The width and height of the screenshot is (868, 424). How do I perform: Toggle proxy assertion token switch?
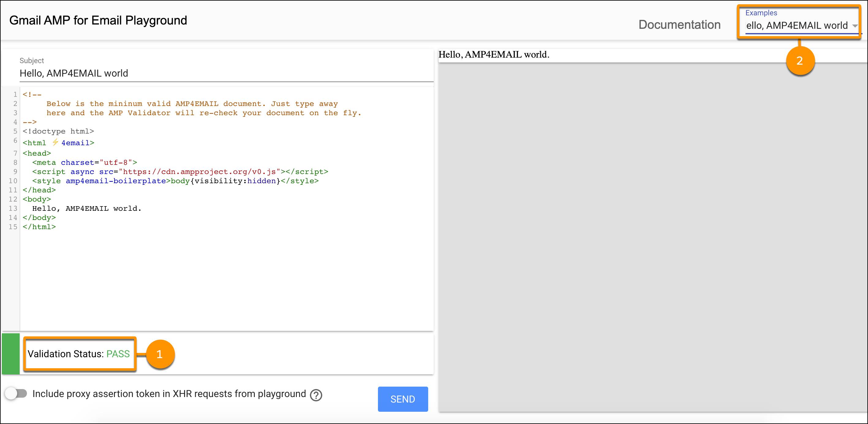pyautogui.click(x=16, y=393)
